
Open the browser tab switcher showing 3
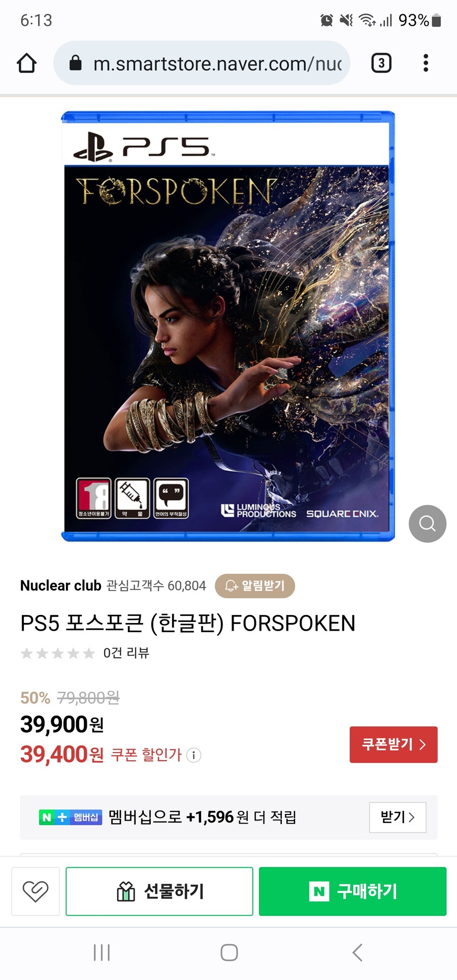[381, 63]
